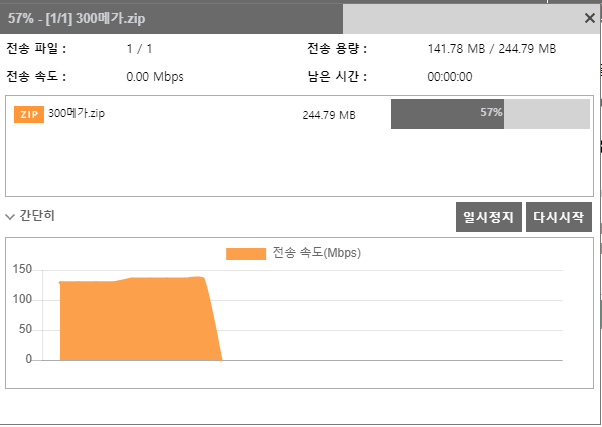This screenshot has height=427, width=602.
Task: Click the 00:00:00 remaining time value
Action: [449, 76]
